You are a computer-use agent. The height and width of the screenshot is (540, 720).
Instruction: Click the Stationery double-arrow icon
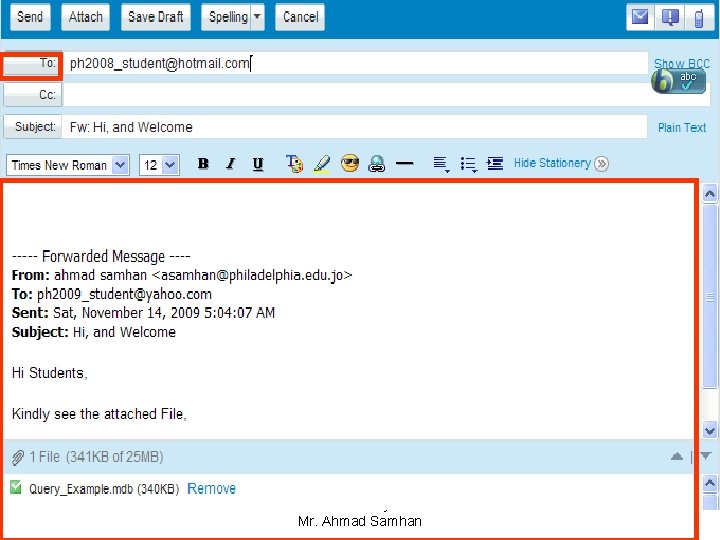601,163
